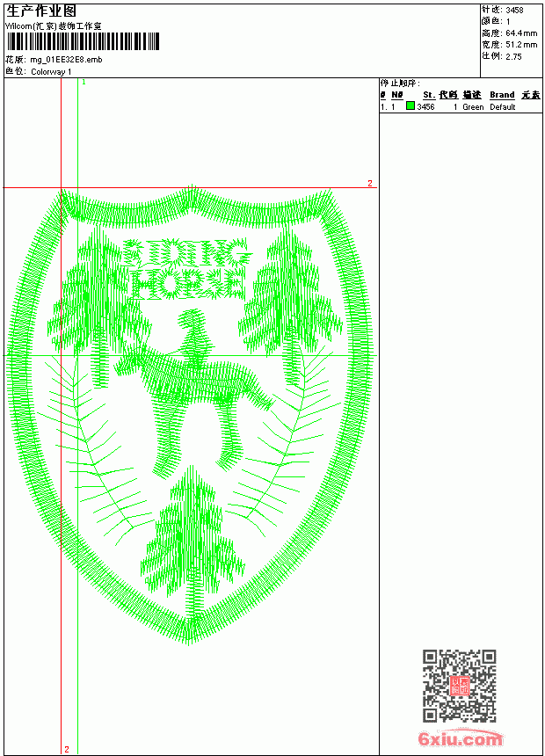Click the scale value '2.75'
545x756 pixels.
(x=513, y=56)
